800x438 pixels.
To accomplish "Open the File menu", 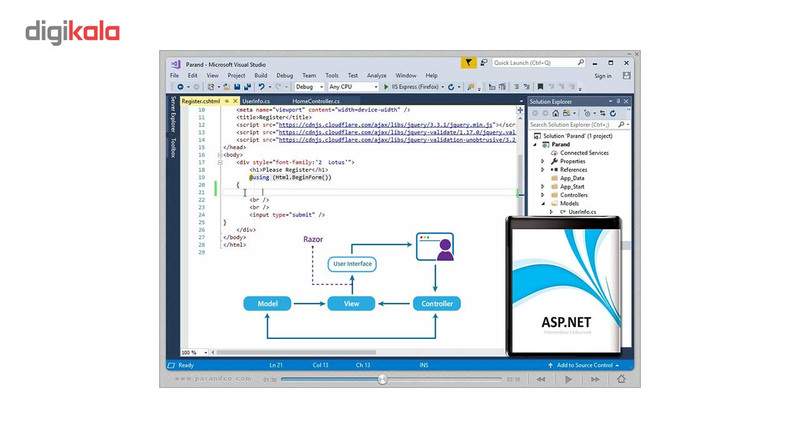I will point(174,76).
